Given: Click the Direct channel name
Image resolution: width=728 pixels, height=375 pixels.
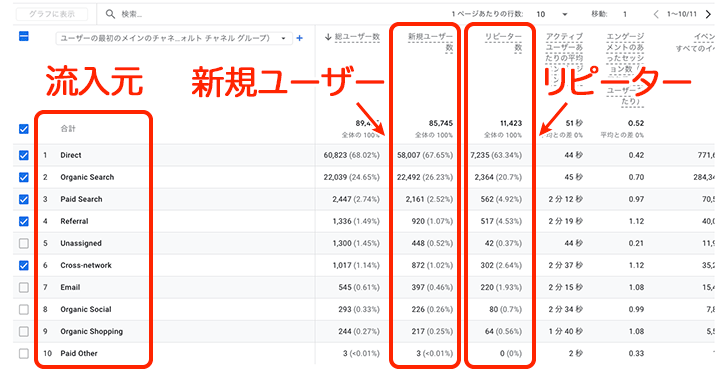Looking at the screenshot, I should (x=71, y=155).
